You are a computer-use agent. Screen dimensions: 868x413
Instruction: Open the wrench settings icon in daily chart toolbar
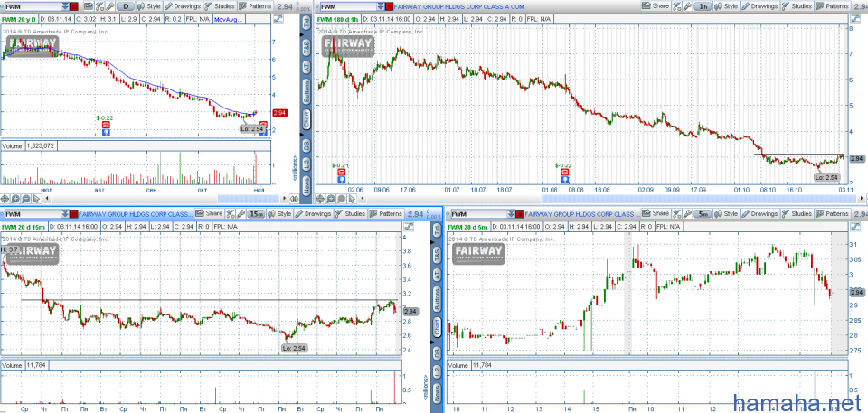[x=110, y=6]
